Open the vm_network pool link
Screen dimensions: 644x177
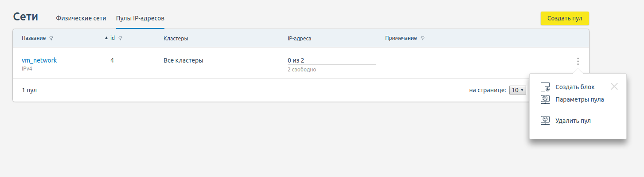click(x=39, y=60)
